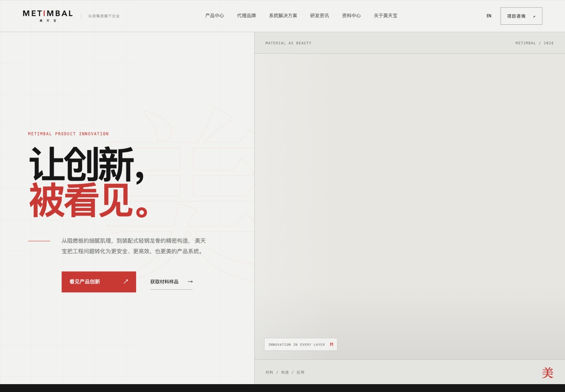The image size is (565, 392).
Task: Click the 材料 / 构造 / 应用 caption
Action: pos(285,373)
